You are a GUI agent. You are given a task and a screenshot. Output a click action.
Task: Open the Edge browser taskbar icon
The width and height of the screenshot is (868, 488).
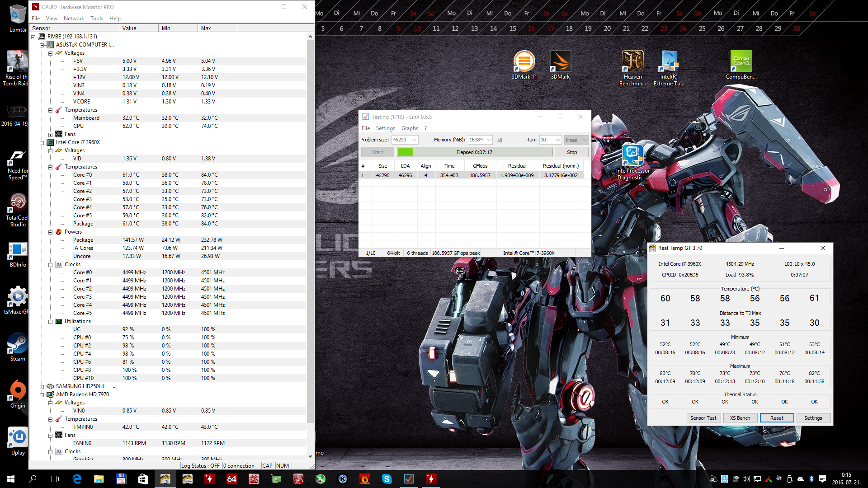[x=77, y=479]
